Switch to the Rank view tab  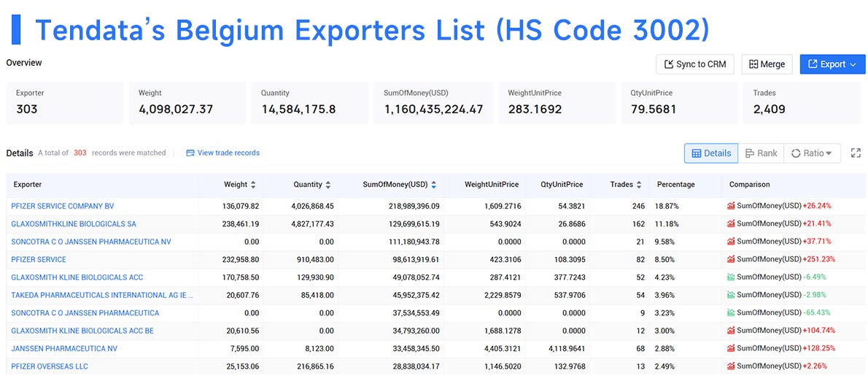[x=762, y=153]
